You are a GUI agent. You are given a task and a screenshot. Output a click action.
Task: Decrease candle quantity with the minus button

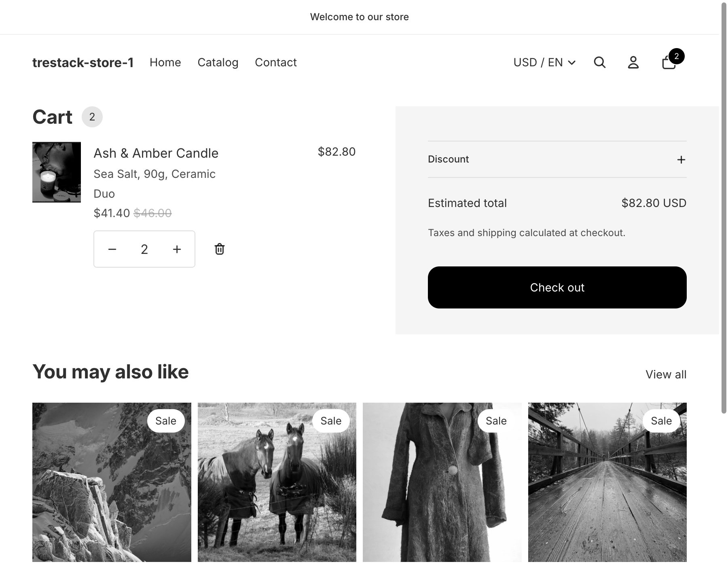(112, 249)
